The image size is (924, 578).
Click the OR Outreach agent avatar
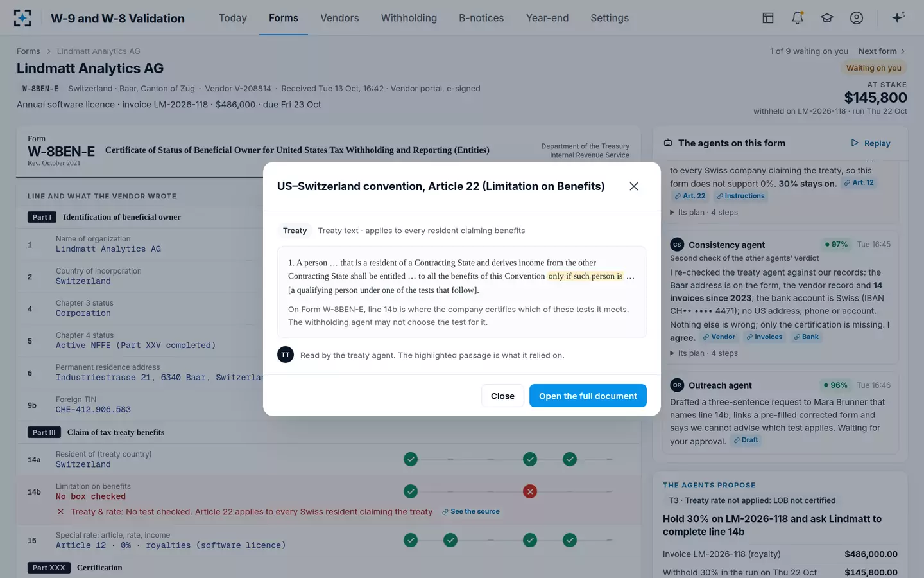tap(677, 385)
